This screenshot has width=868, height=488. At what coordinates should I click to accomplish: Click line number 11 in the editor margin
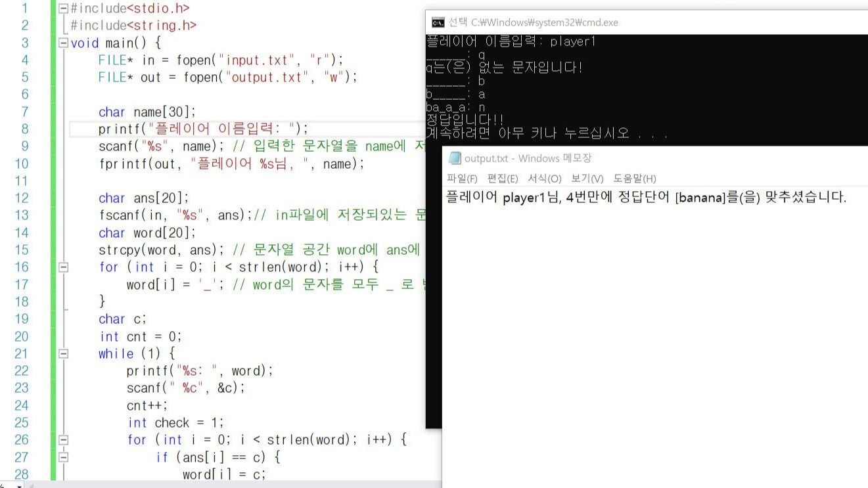(22, 181)
